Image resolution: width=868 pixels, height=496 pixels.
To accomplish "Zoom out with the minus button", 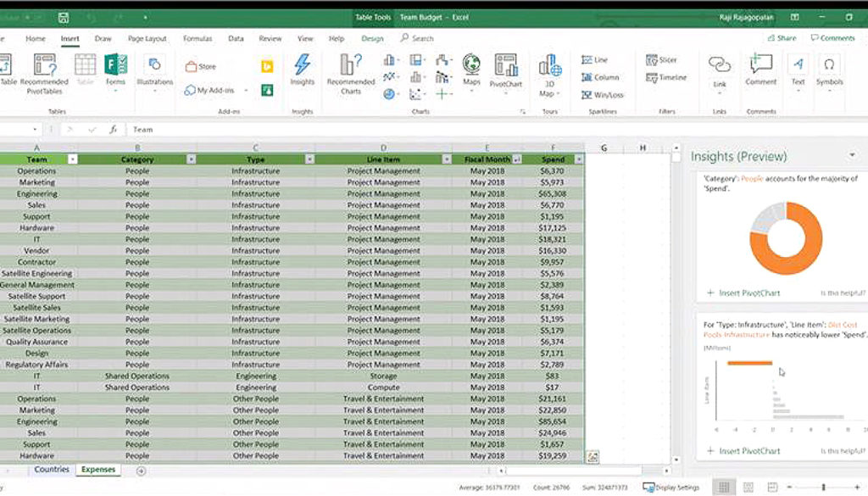I will [x=789, y=488].
